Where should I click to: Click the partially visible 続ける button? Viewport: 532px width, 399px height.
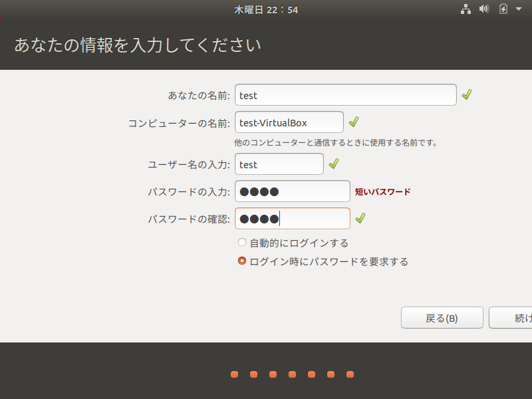[x=510, y=318]
